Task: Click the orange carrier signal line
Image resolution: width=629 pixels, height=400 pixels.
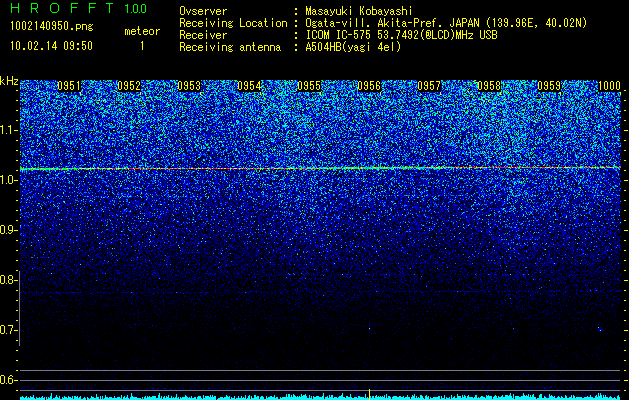Action: tap(321, 168)
